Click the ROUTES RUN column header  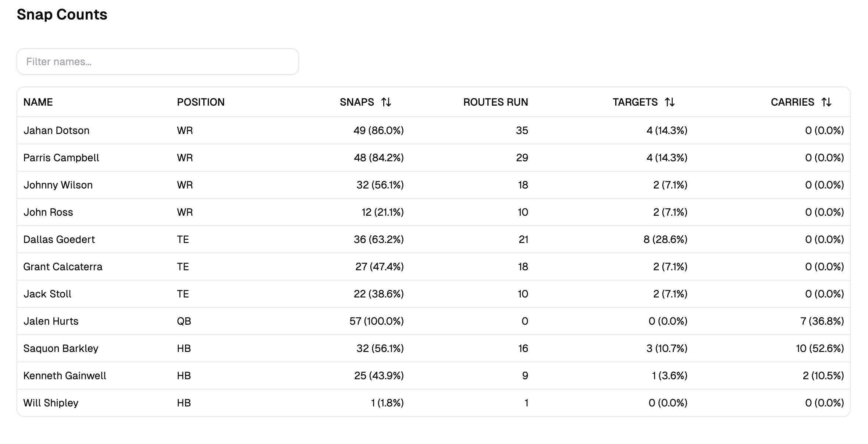point(496,102)
